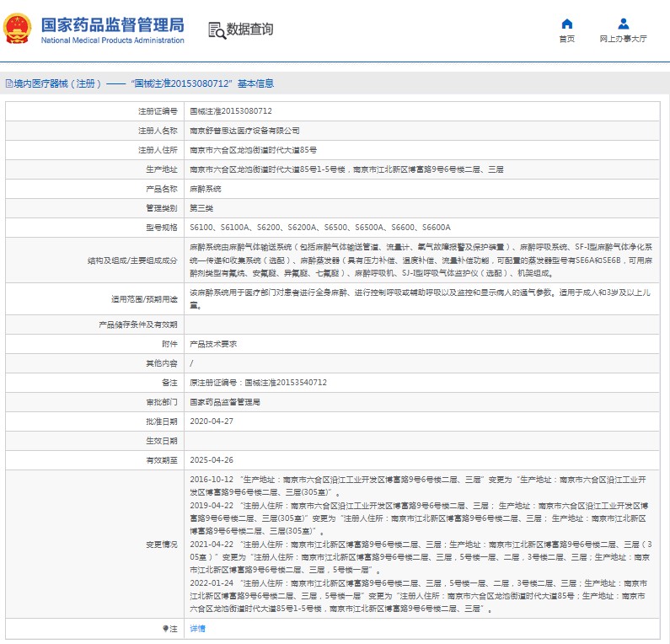Select the 2016-10-12 change record entry
The width and height of the screenshot is (670, 644).
pos(418,486)
